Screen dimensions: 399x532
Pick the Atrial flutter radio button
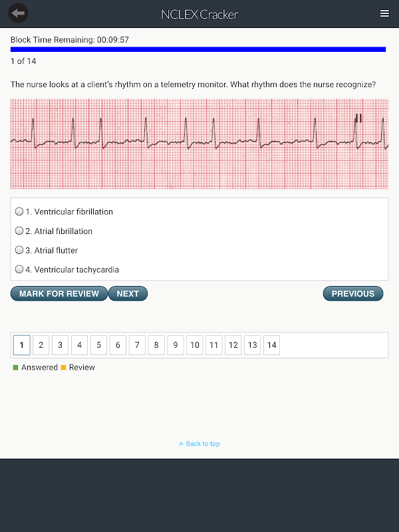pyautogui.click(x=19, y=250)
